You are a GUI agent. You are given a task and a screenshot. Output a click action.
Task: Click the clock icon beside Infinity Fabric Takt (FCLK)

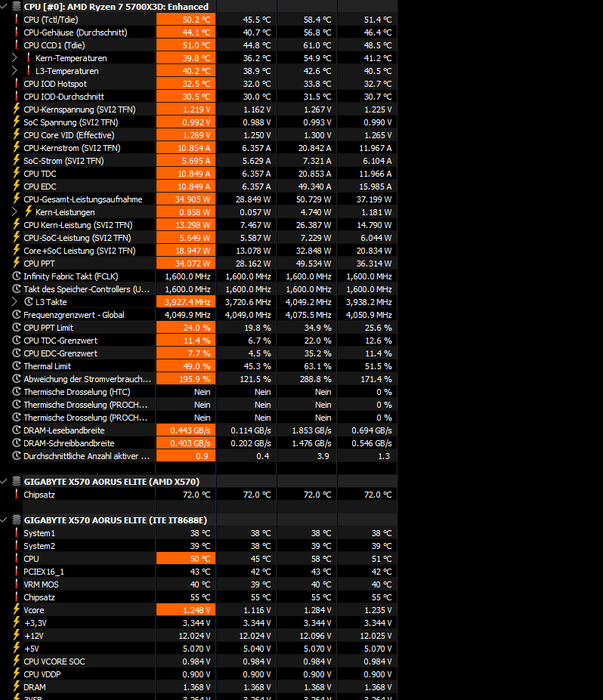tap(17, 276)
